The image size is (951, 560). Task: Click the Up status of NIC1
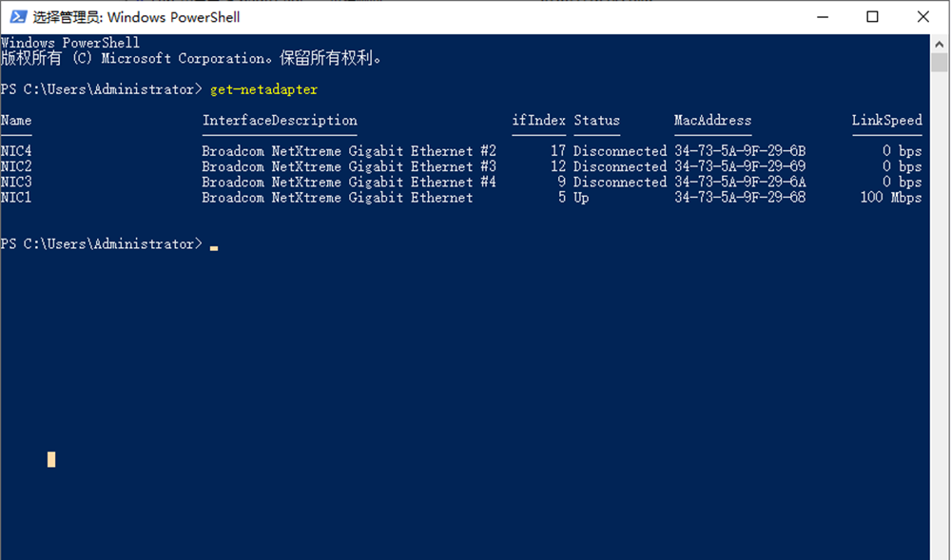581,198
